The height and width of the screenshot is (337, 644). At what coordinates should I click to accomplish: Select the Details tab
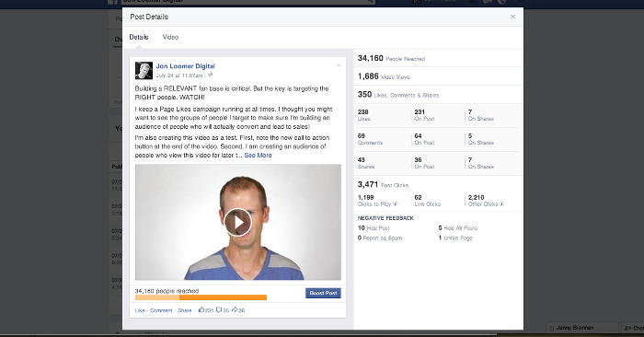pyautogui.click(x=139, y=37)
